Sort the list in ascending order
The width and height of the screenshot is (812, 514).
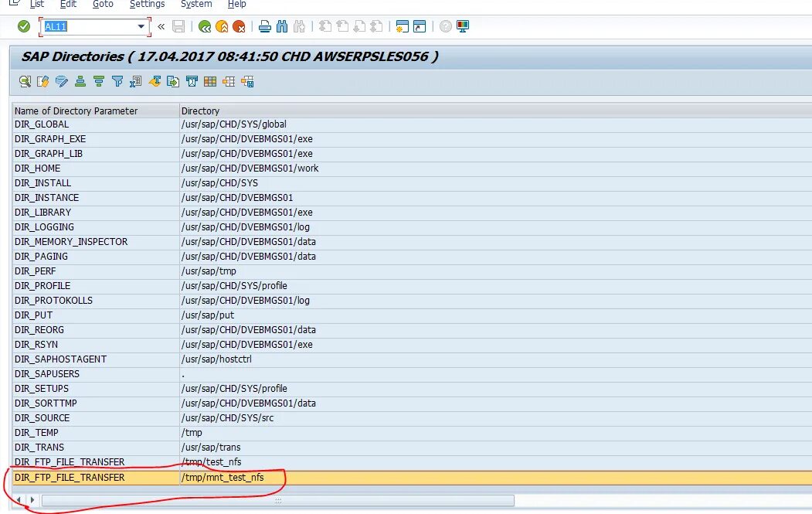click(80, 81)
